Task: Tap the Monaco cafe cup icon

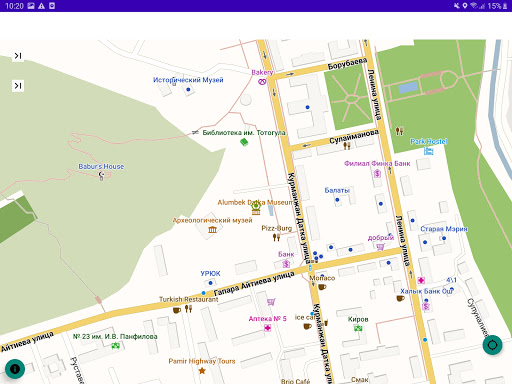Action: pos(322,287)
